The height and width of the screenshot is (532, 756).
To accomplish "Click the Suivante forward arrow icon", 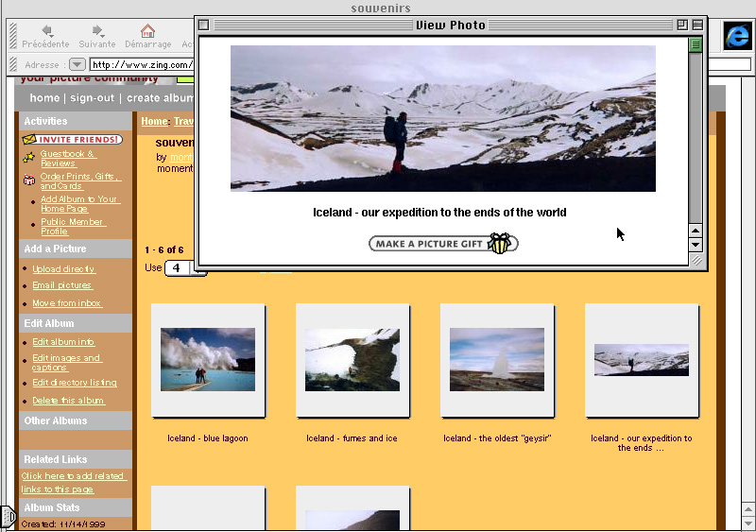I will (x=98, y=31).
